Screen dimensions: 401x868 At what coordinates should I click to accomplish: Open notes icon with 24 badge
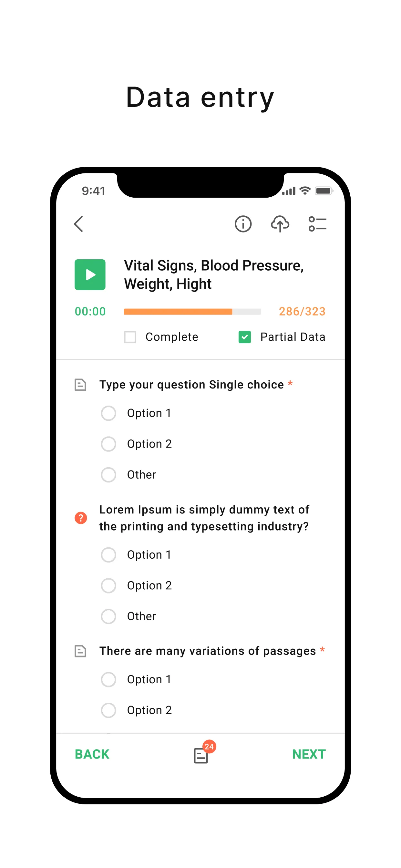(201, 755)
